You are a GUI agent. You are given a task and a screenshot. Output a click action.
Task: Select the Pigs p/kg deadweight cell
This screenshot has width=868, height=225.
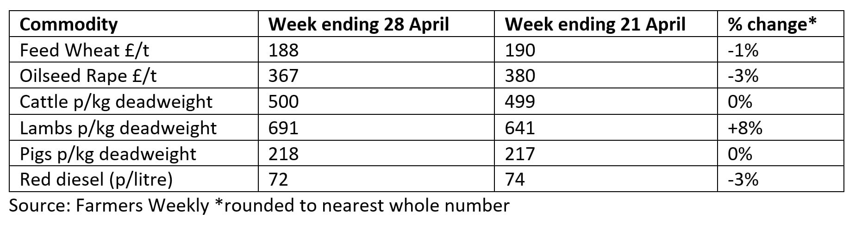[108, 154]
